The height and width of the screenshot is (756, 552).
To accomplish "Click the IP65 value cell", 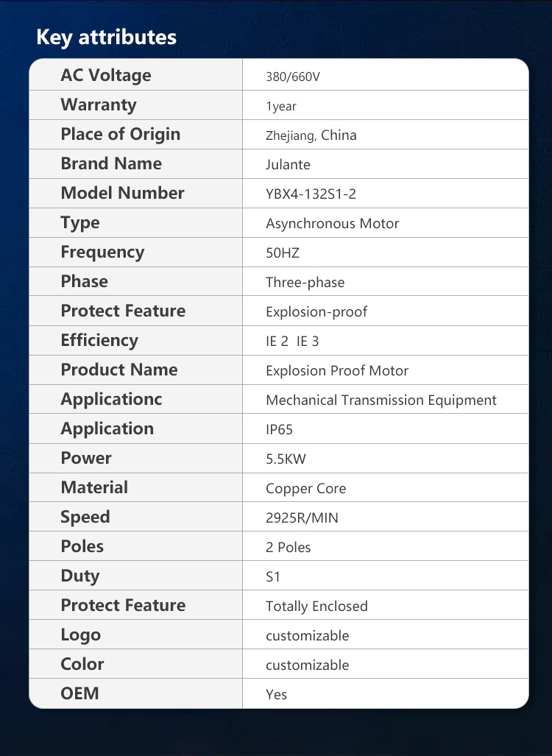I will click(x=279, y=430).
